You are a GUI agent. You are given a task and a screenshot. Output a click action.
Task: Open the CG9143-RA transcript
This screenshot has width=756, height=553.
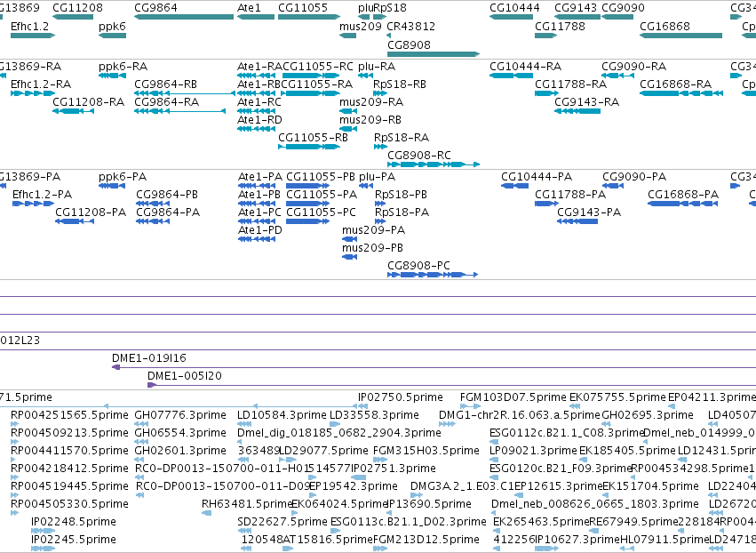577,111
